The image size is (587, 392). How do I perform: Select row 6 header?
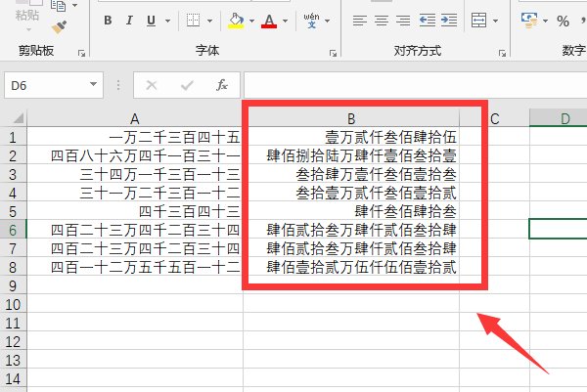click(13, 230)
